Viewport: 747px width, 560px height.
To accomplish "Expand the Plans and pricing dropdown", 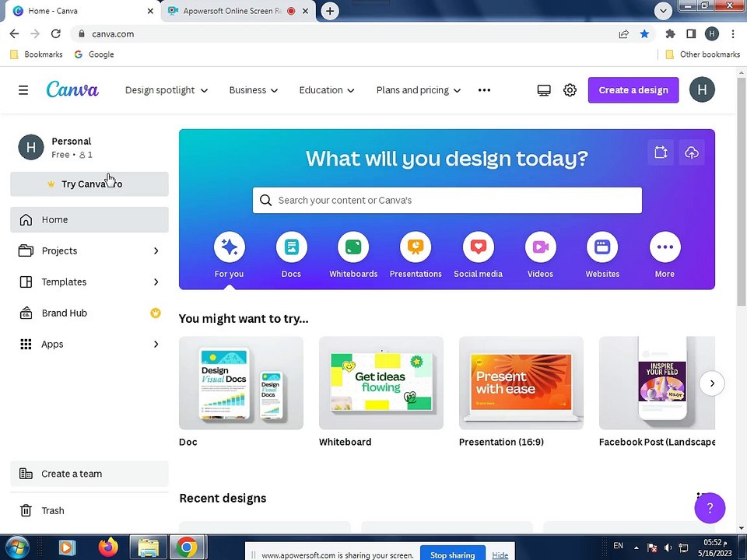I will [419, 90].
